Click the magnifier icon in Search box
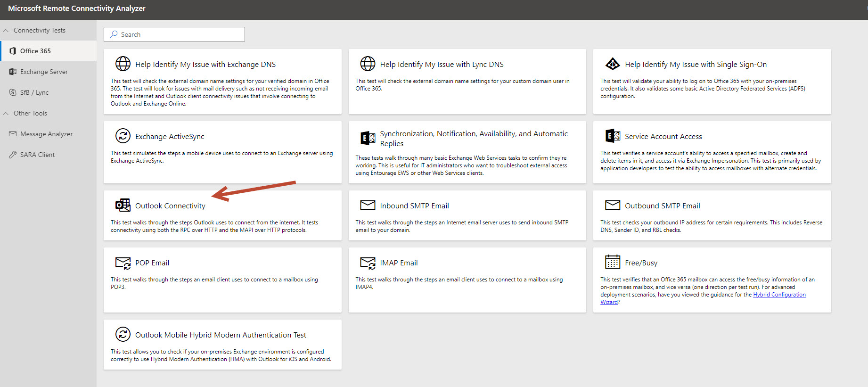Image resolution: width=868 pixels, height=387 pixels. click(114, 34)
